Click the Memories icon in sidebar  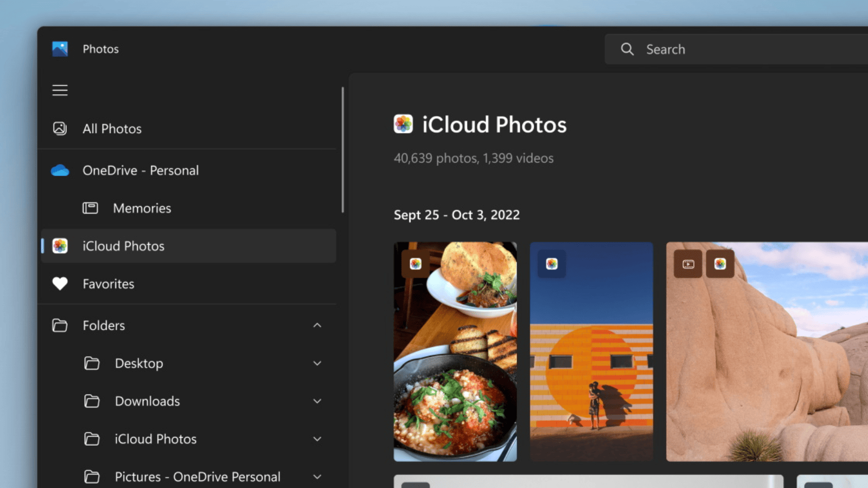(x=90, y=208)
